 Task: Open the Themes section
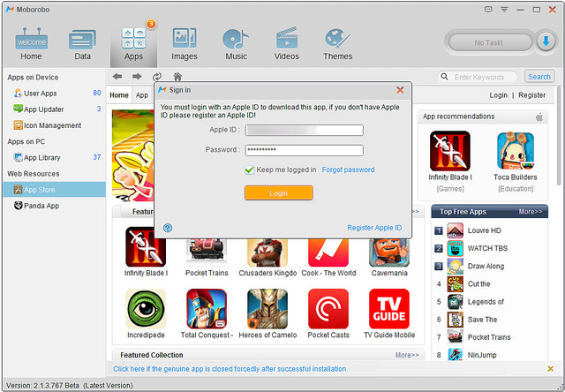337,45
